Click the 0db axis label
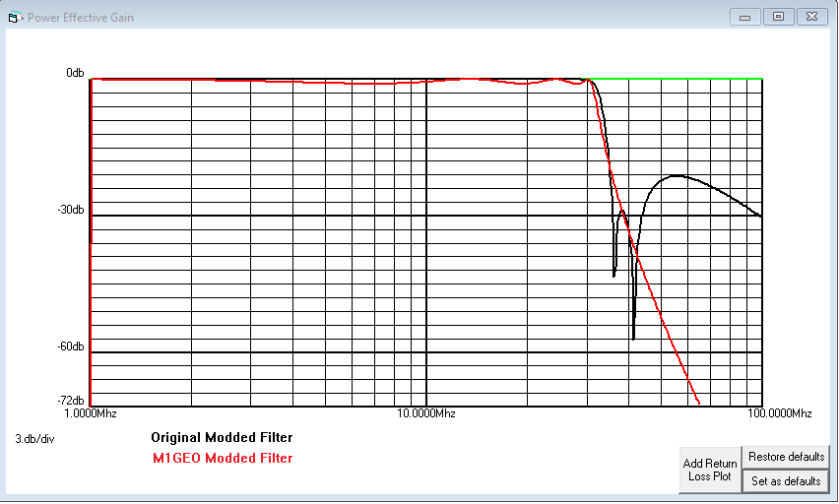839x504 pixels. click(x=75, y=73)
